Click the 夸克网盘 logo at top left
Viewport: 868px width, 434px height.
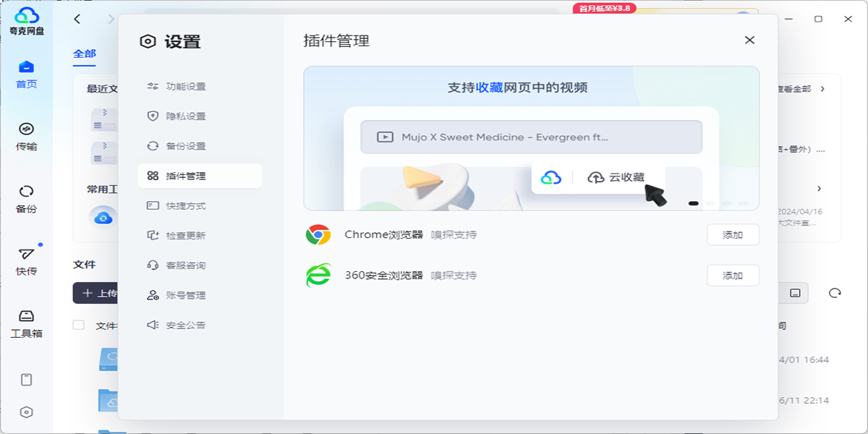point(27,18)
